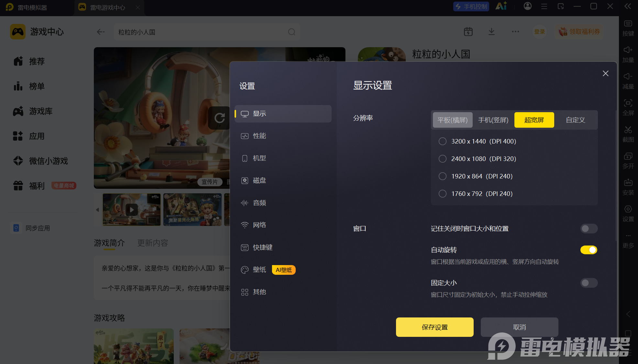The width and height of the screenshot is (638, 364).
Task: Select the 网络 network settings category
Action: coord(283,225)
